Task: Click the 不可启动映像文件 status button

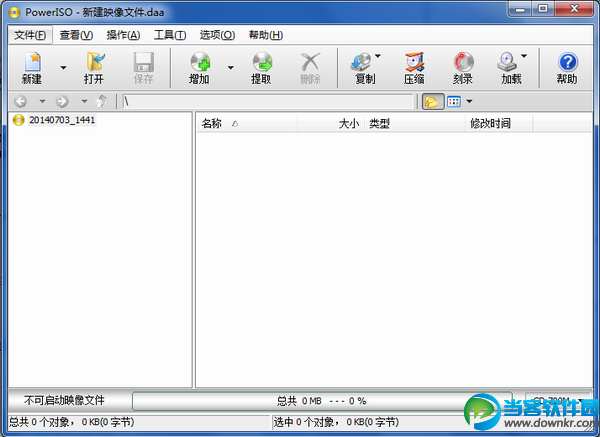Action: [64, 401]
